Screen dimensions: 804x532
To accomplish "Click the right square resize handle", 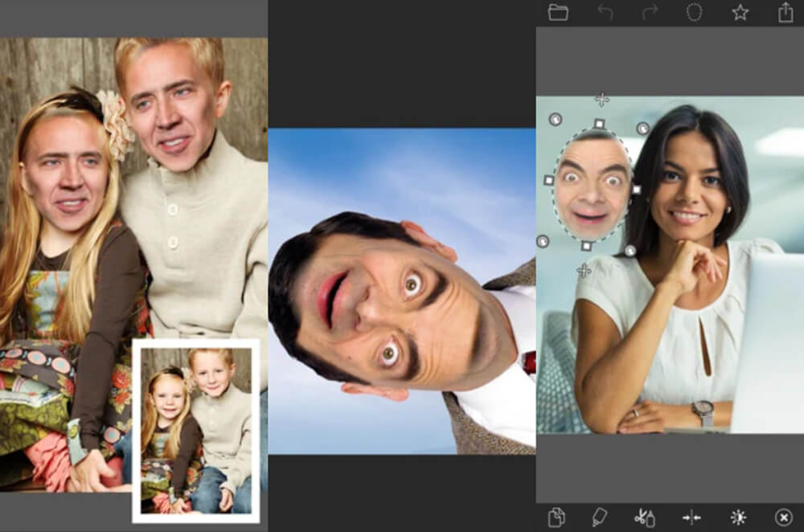I will 636,190.
